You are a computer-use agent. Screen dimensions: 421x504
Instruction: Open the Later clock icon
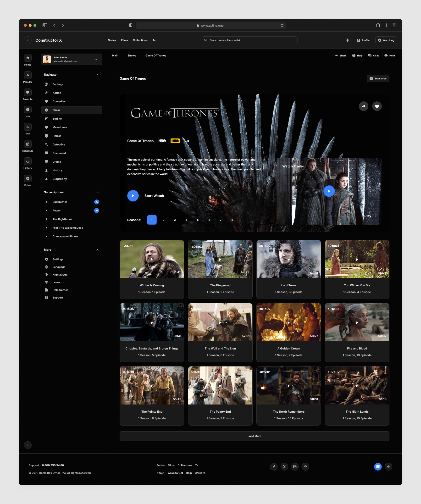click(28, 110)
